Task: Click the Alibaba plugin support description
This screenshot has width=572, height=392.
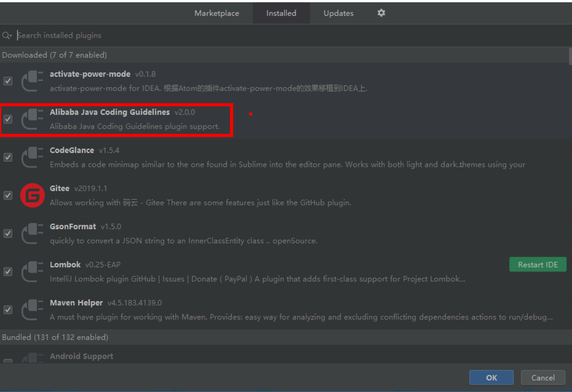Action: [135, 126]
